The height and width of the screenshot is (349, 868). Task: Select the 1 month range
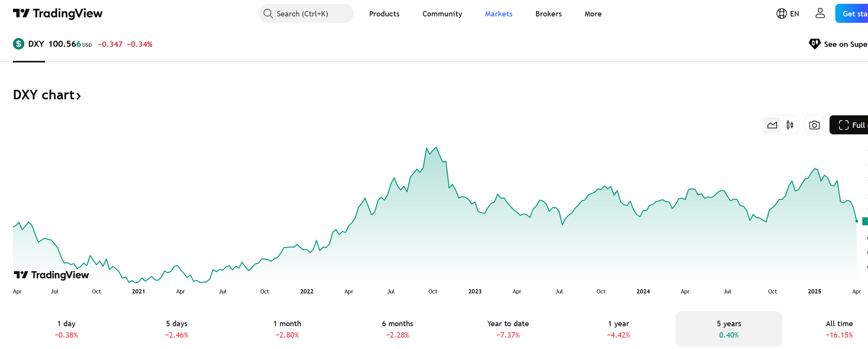(x=287, y=329)
